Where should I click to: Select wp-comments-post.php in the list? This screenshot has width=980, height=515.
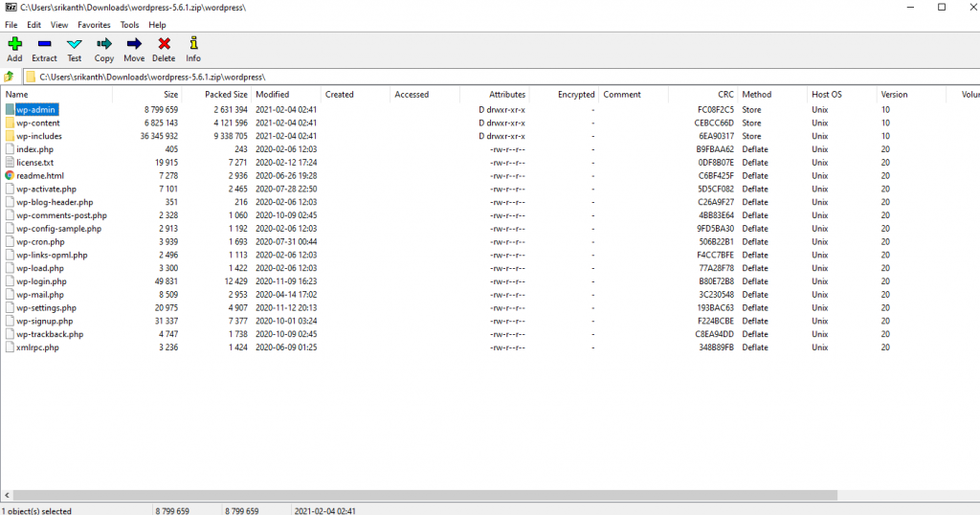coord(61,215)
